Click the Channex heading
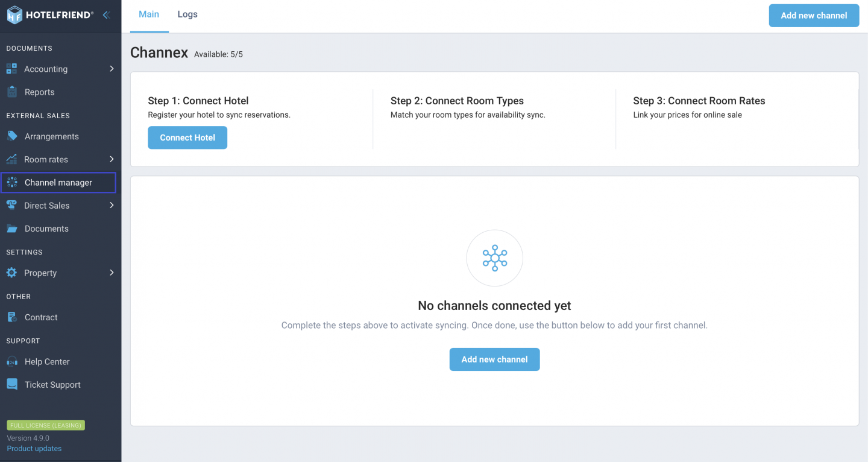Screen dimensions: 868x462 [x=159, y=53]
